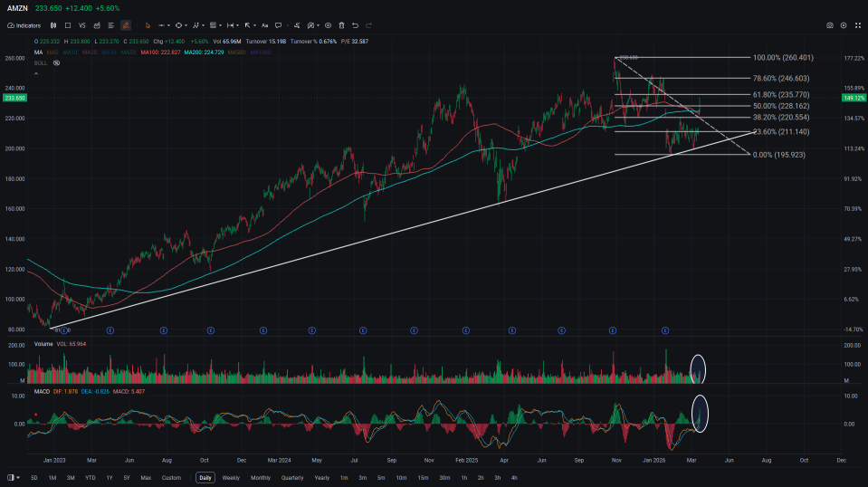
Task: Select the Fibonacci retracement tool icon
Action: (x=213, y=25)
